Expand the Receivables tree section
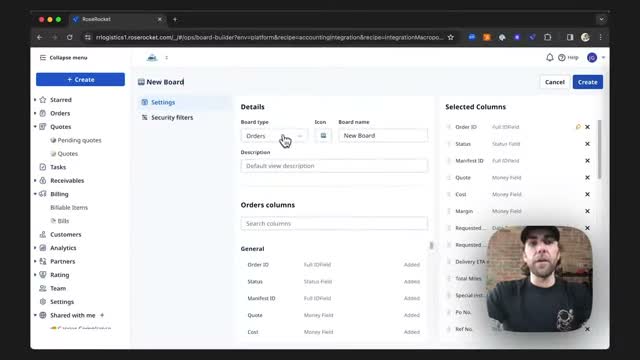This screenshot has height=360, width=640. coord(35,180)
